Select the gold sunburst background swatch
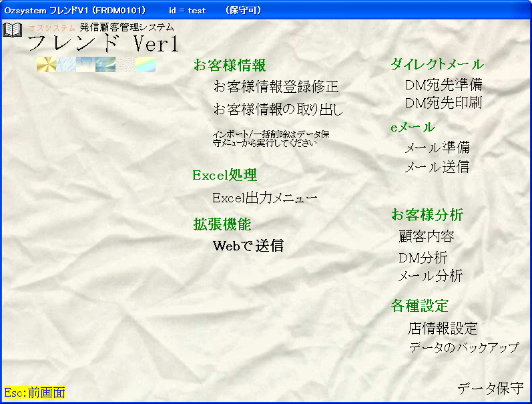The image size is (532, 404). click(x=47, y=64)
